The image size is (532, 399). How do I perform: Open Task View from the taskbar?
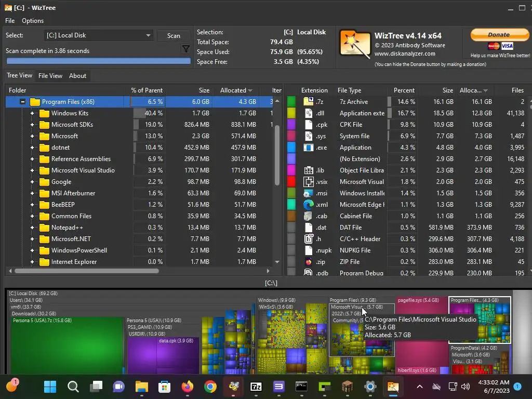(x=96, y=387)
